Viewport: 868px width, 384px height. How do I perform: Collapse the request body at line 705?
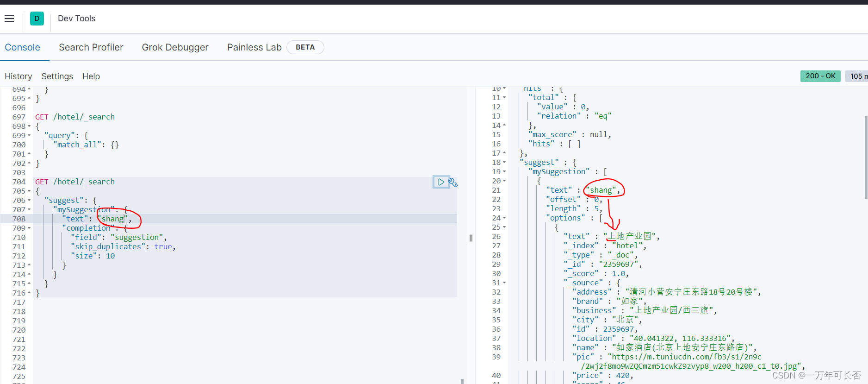pos(29,191)
